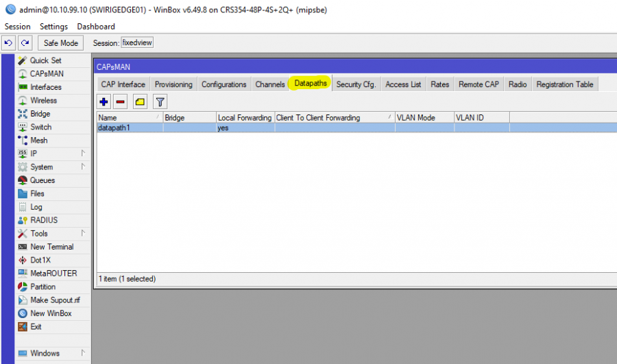Open CAPsMAN from the sidebar
This screenshot has height=364, width=617.
[x=46, y=74]
